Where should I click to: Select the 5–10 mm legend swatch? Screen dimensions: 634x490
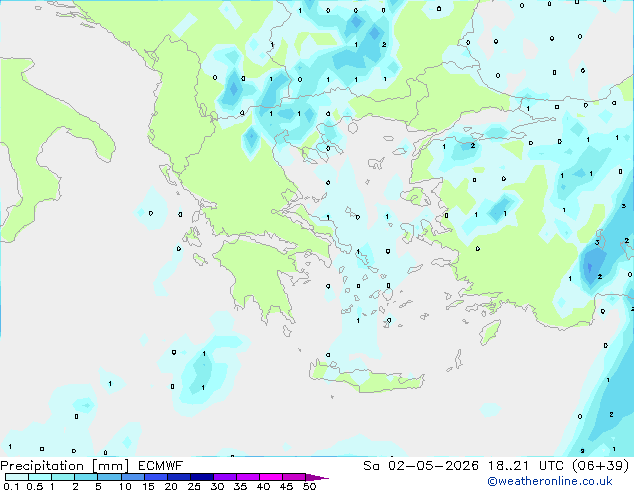[x=109, y=477]
